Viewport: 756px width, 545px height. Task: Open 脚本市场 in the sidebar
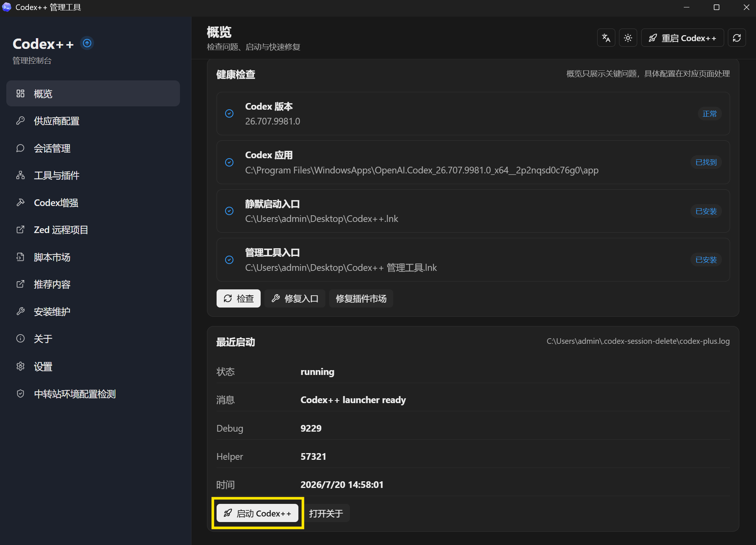click(x=93, y=257)
